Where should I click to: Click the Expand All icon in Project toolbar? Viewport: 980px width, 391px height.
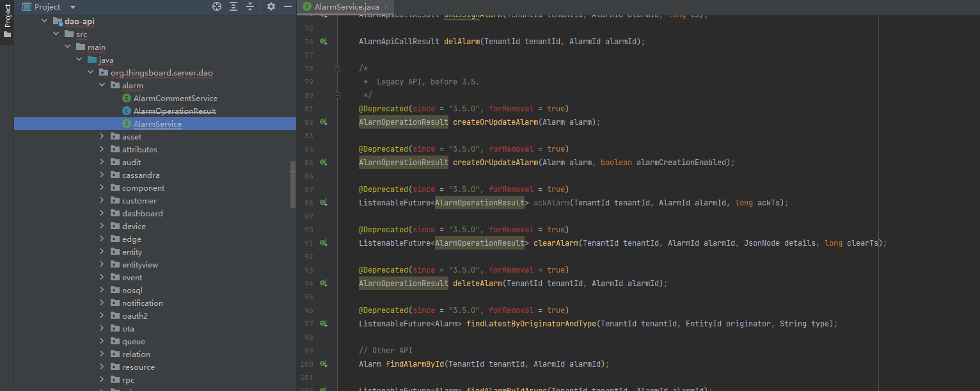coord(233,6)
